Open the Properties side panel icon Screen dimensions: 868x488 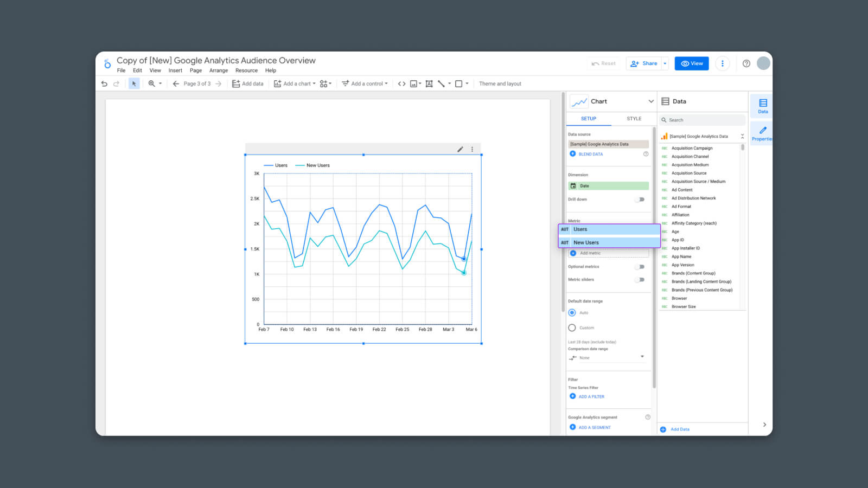click(x=762, y=132)
